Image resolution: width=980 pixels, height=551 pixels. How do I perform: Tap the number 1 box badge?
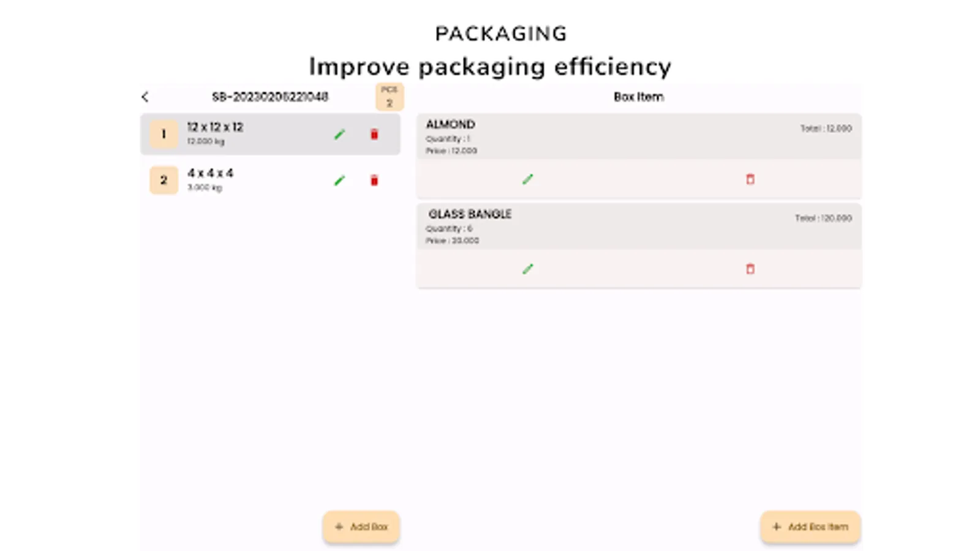(x=164, y=134)
